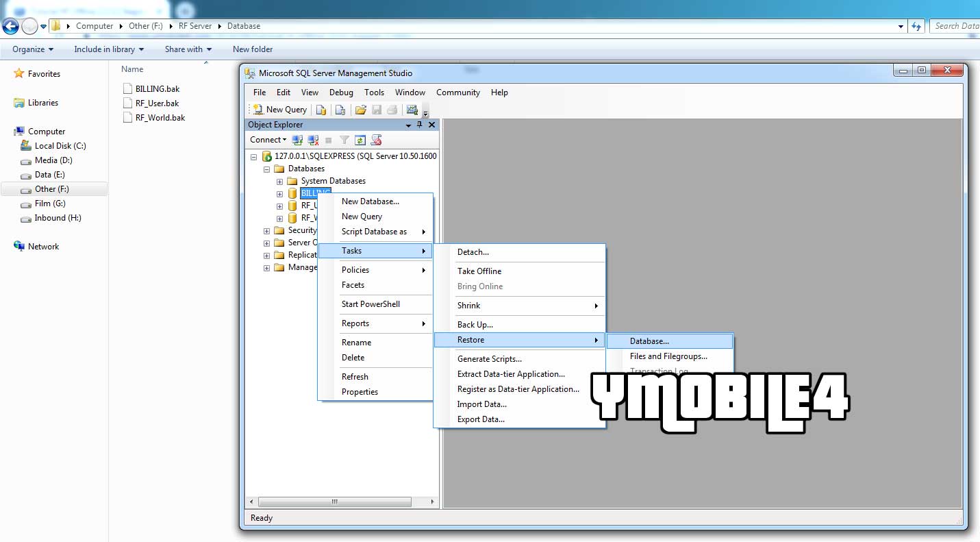This screenshot has width=980, height=542.
Task: Open the Organize dropdown in Explorer
Action: pos(32,49)
